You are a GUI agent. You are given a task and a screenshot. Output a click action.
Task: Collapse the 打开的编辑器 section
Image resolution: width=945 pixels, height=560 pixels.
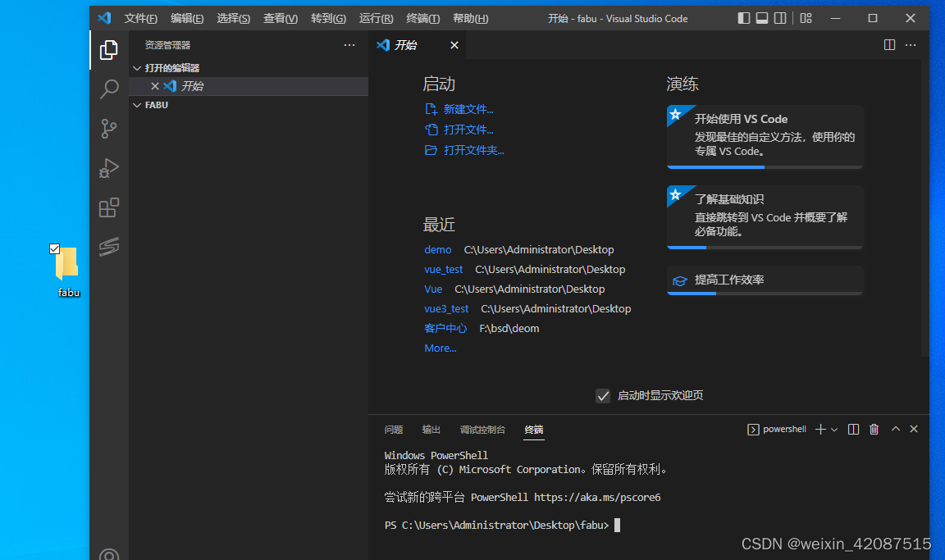pos(249,68)
